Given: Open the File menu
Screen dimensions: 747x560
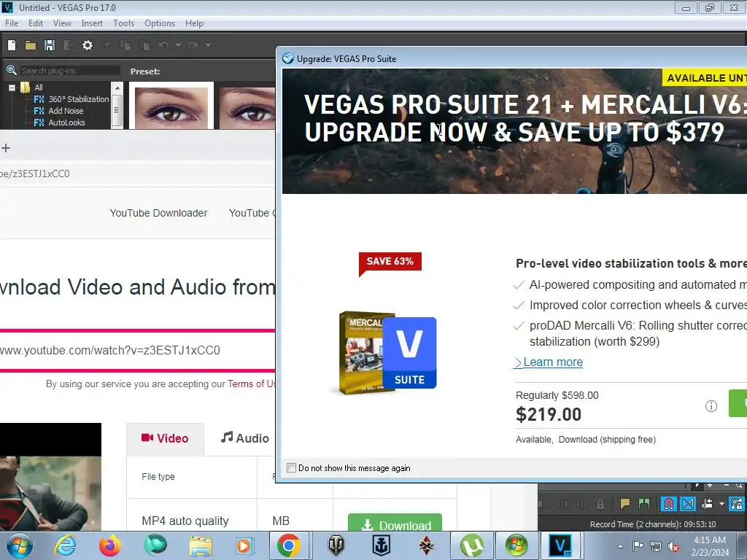Looking at the screenshot, I should (x=12, y=23).
